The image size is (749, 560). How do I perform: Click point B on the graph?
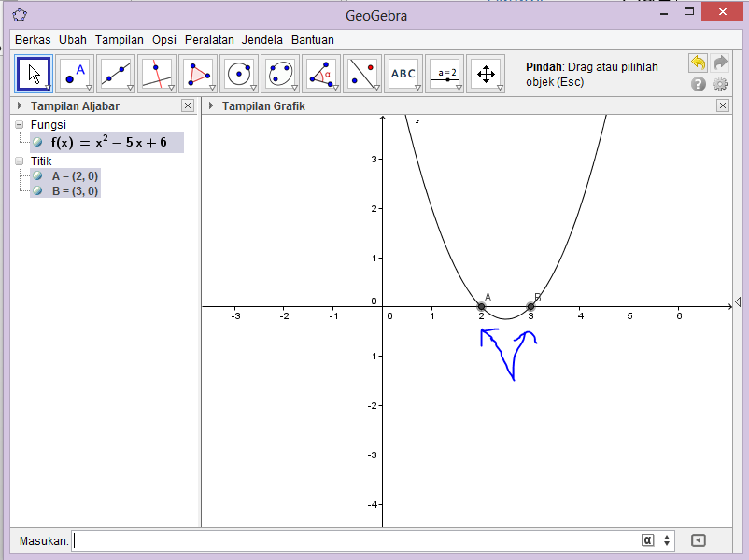[530, 306]
